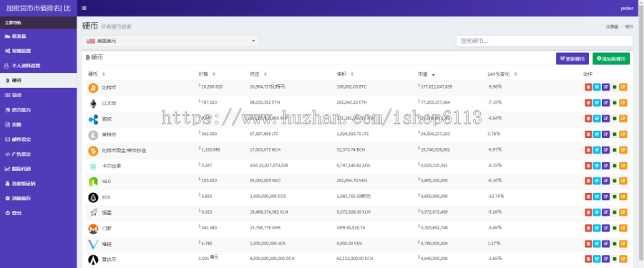The image size is (644, 268).
Task: Click the light-blue action icon in ADA row
Action: 597,166
